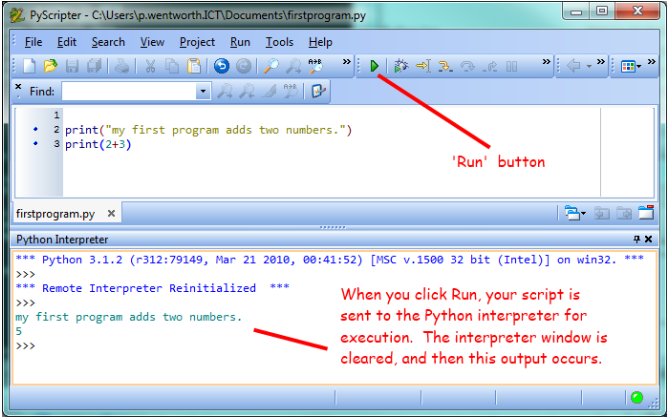Open the Tools menu

[x=279, y=42]
